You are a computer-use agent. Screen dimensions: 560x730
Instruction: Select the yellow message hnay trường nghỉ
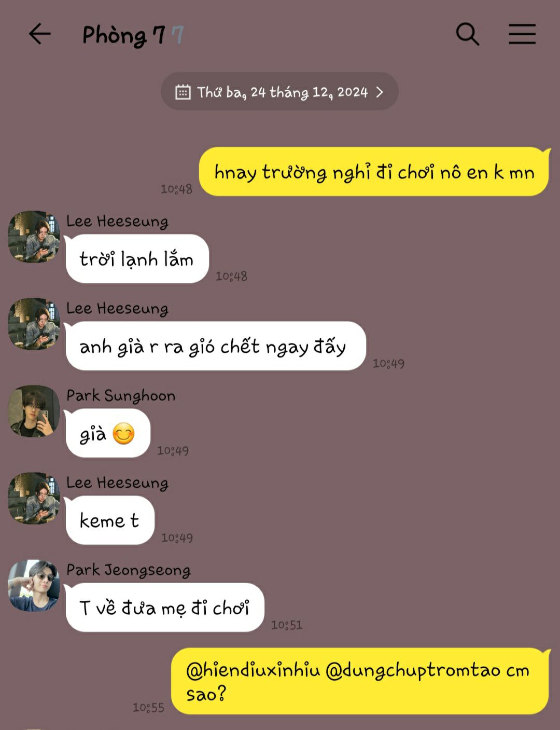(374, 172)
